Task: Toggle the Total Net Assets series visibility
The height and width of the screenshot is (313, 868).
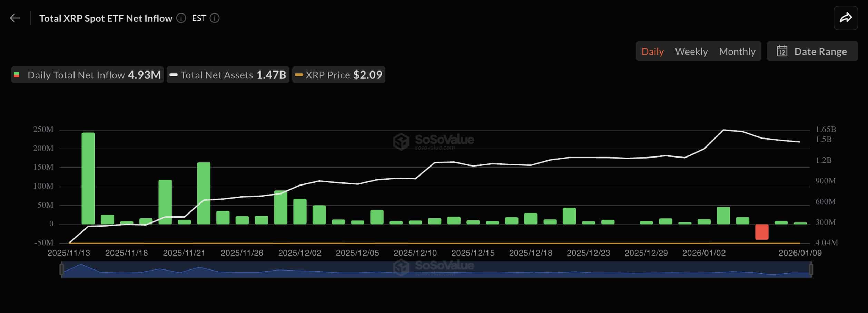Action: (228, 75)
